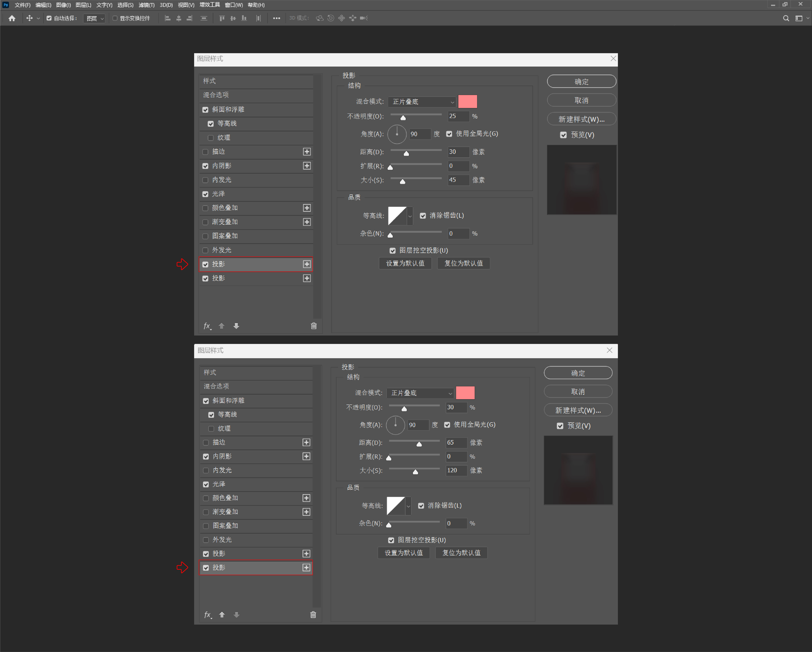
Task: Open the 窗口(W) menu
Action: [234, 5]
